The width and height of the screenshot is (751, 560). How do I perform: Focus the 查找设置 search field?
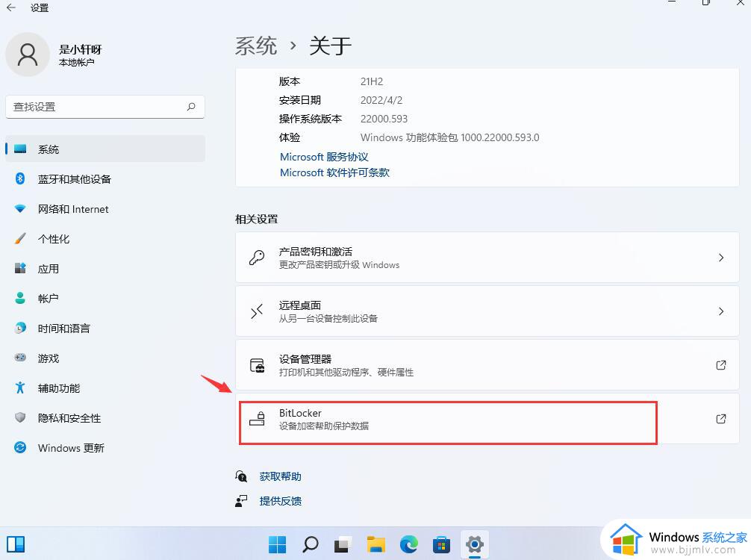pos(105,106)
